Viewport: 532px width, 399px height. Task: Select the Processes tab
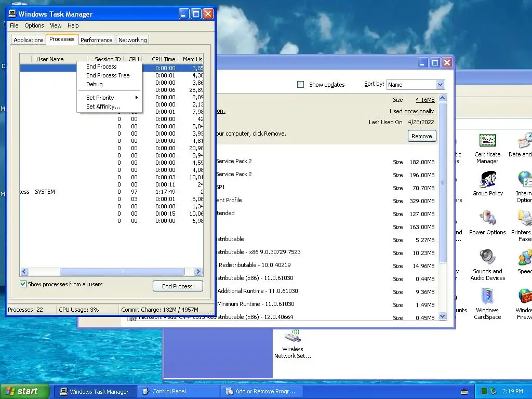click(62, 39)
